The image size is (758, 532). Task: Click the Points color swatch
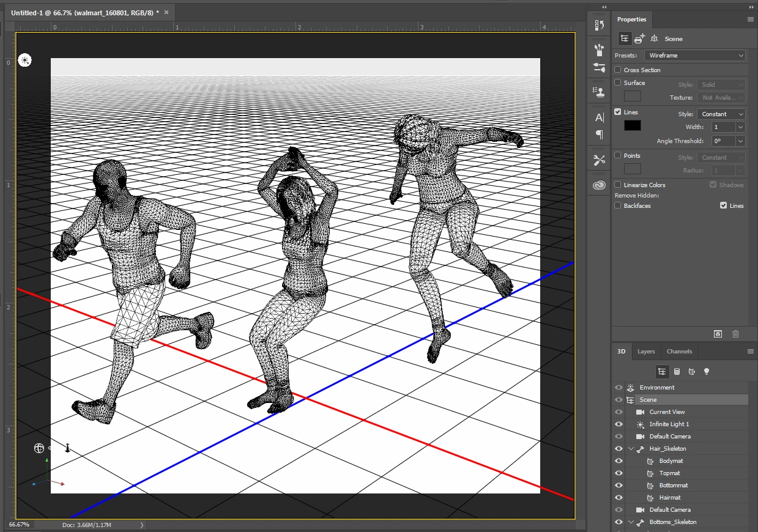[632, 169]
